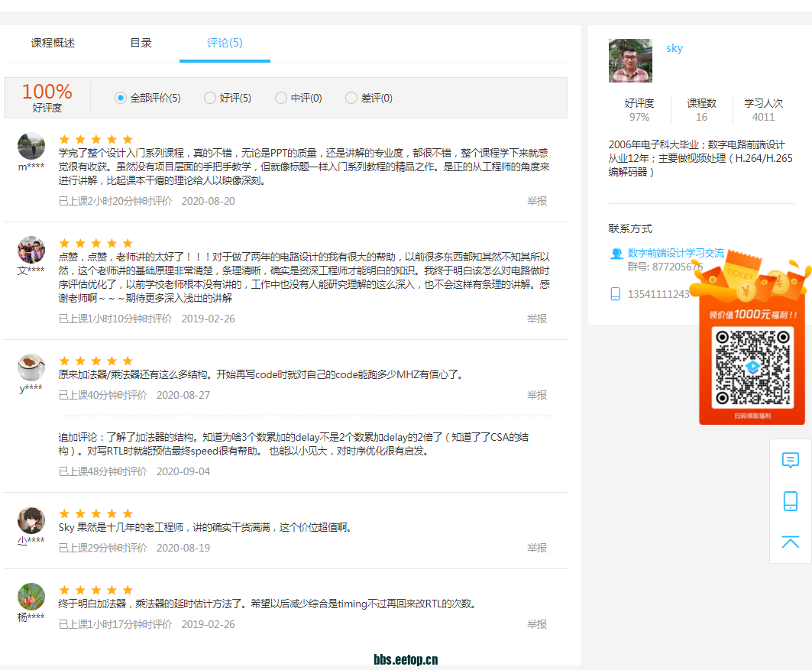Open the 评论(5) tab

click(x=225, y=43)
